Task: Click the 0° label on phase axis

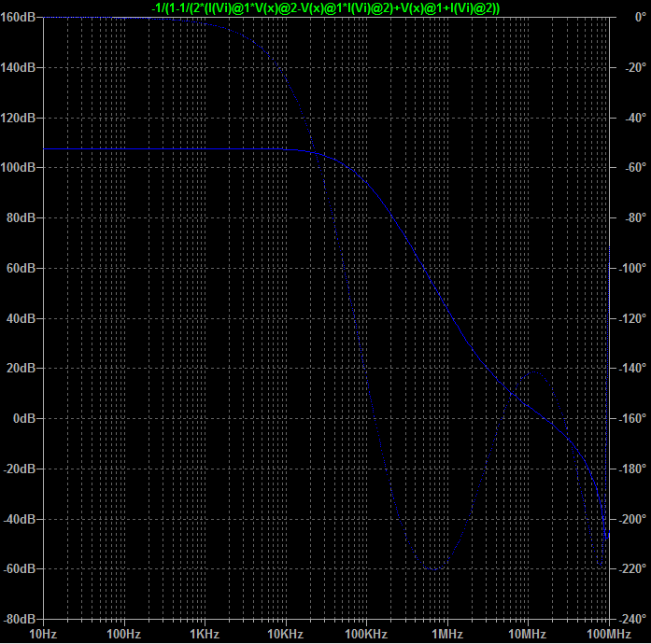Action: click(641, 17)
